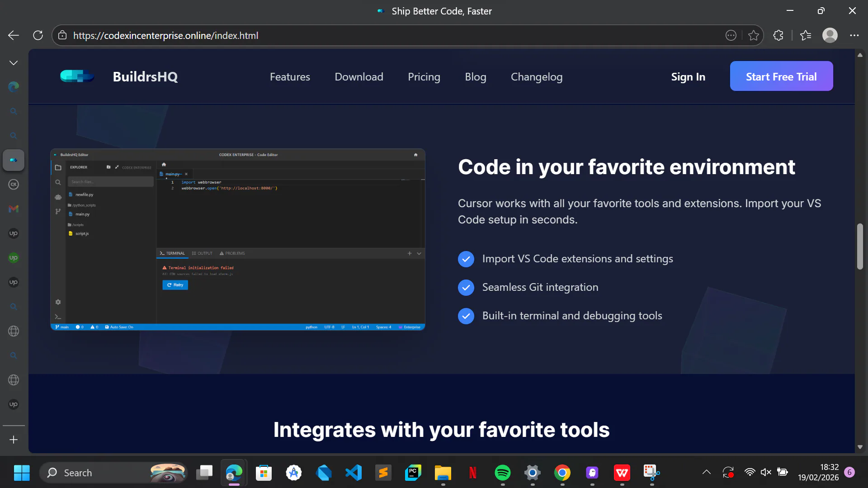
Task: Open Snipping Tool from the taskbar
Action: (x=651, y=473)
